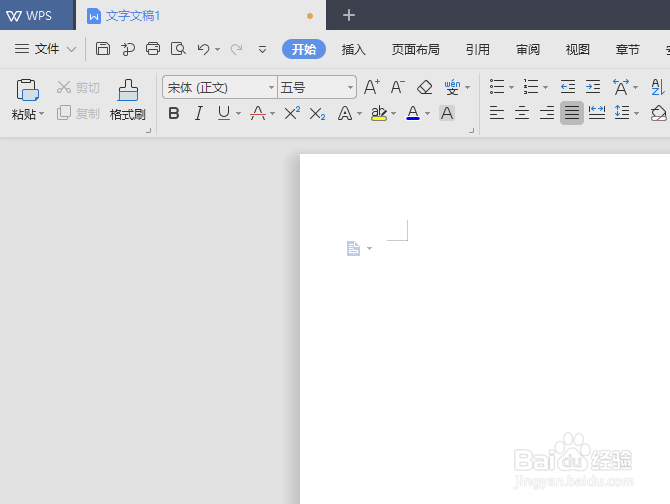The height and width of the screenshot is (504, 670).
Task: Click inside the blank document page
Action: (485, 329)
